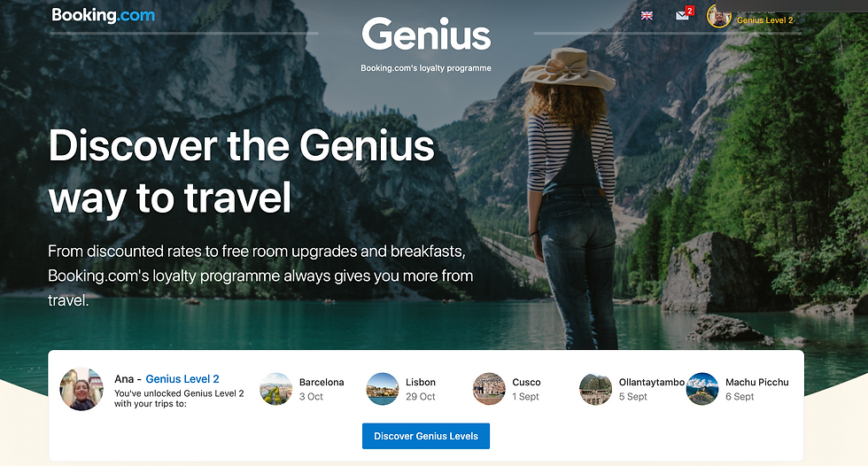This screenshot has height=466, width=868.
Task: Click the Booking.com's loyalty programme subtitle
Action: tap(426, 68)
